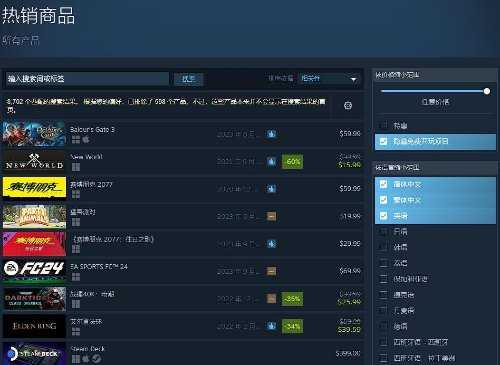The height and width of the screenshot is (365, 500).
Task: Click the mixed review icon in the 战锤40K 暗潮 row
Action: [x=271, y=299]
